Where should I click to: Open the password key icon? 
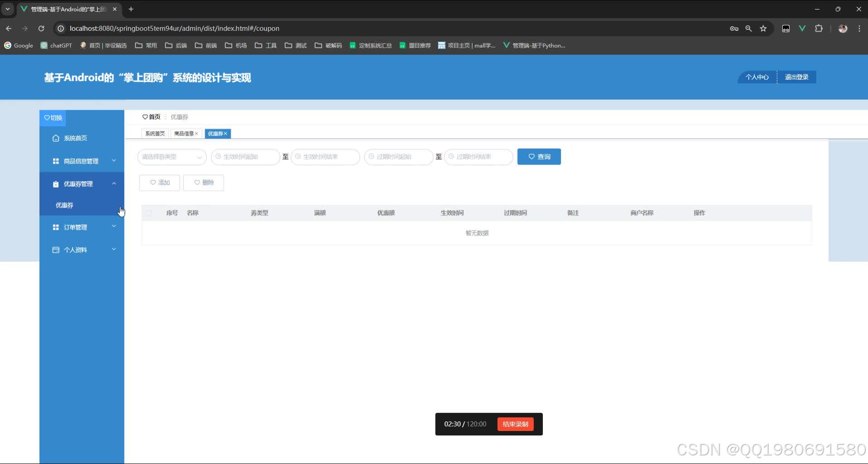734,29
